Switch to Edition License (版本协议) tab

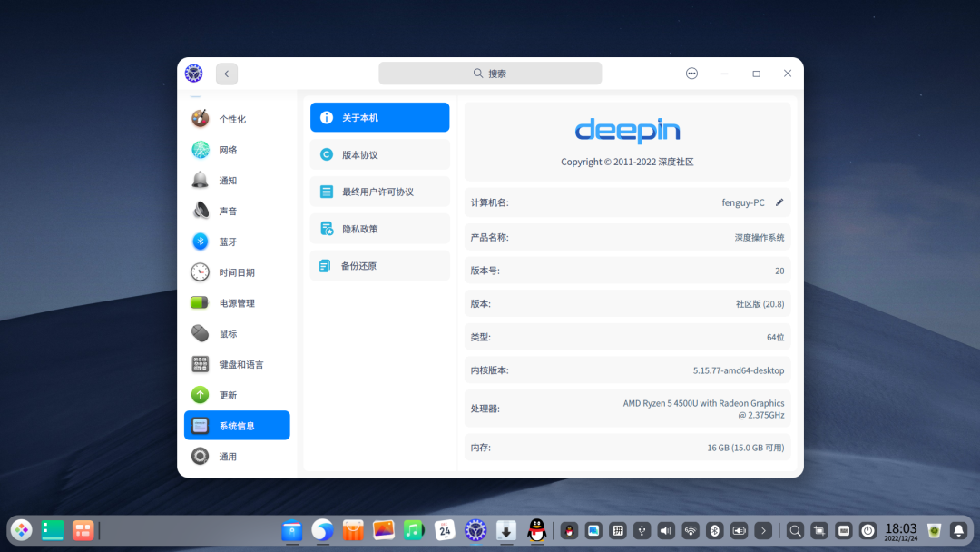[379, 154]
